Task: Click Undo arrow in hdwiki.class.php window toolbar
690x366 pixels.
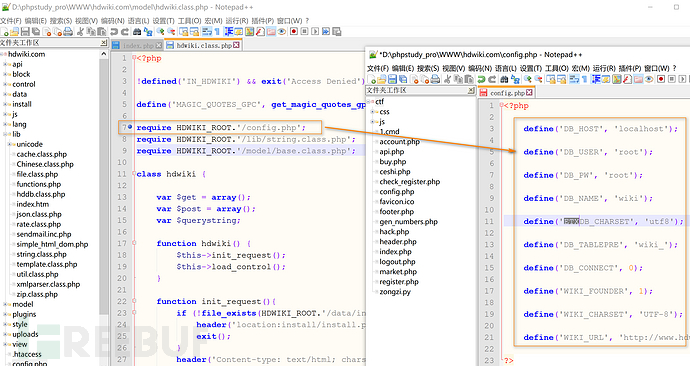Action: [114, 32]
